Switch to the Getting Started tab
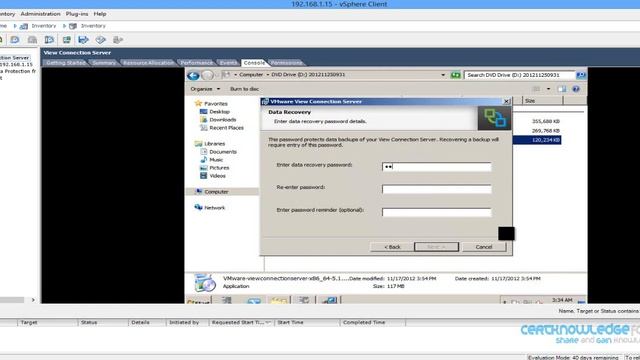 pyautogui.click(x=66, y=63)
